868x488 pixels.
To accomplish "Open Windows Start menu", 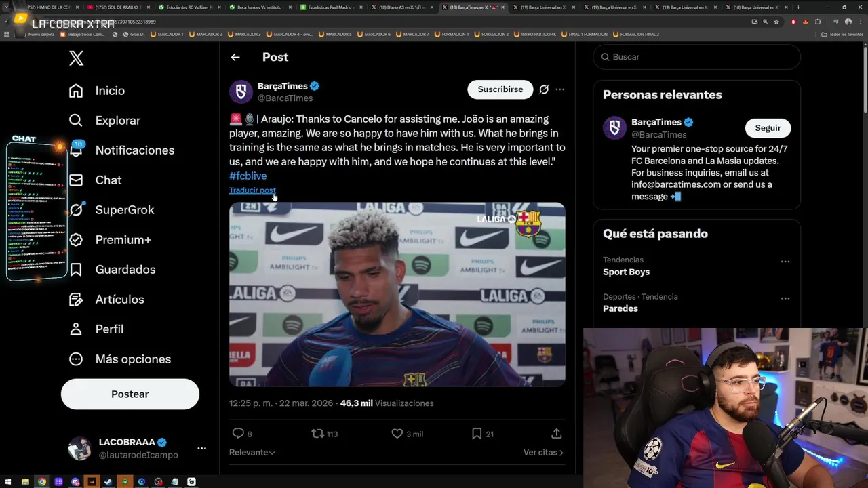I will point(8,482).
